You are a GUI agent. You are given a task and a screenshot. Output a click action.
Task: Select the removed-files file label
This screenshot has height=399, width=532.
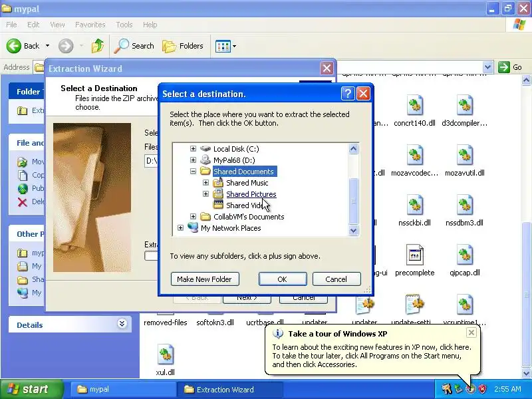[x=165, y=323]
